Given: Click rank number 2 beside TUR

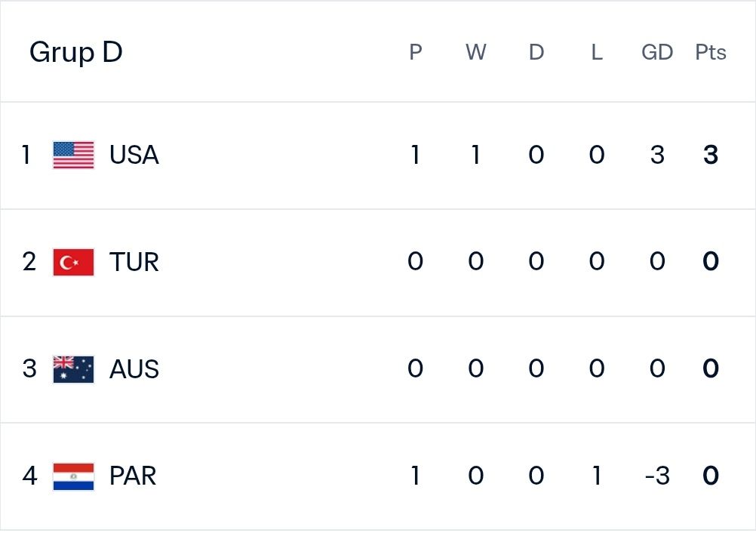Looking at the screenshot, I should click(x=29, y=262).
